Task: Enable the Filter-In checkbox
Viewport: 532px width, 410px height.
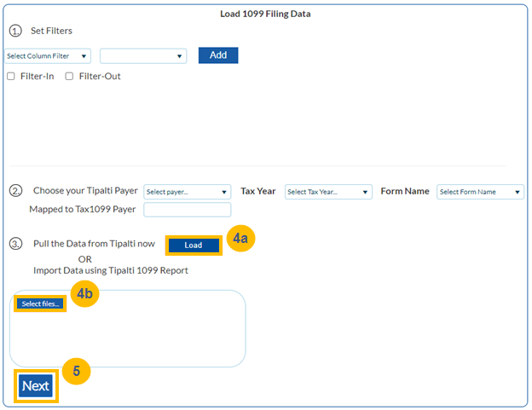Action: [11, 76]
